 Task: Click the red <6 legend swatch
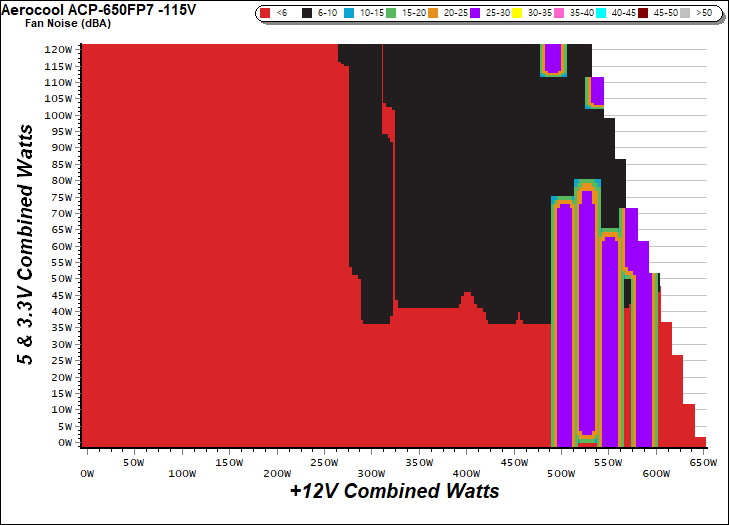(x=265, y=14)
